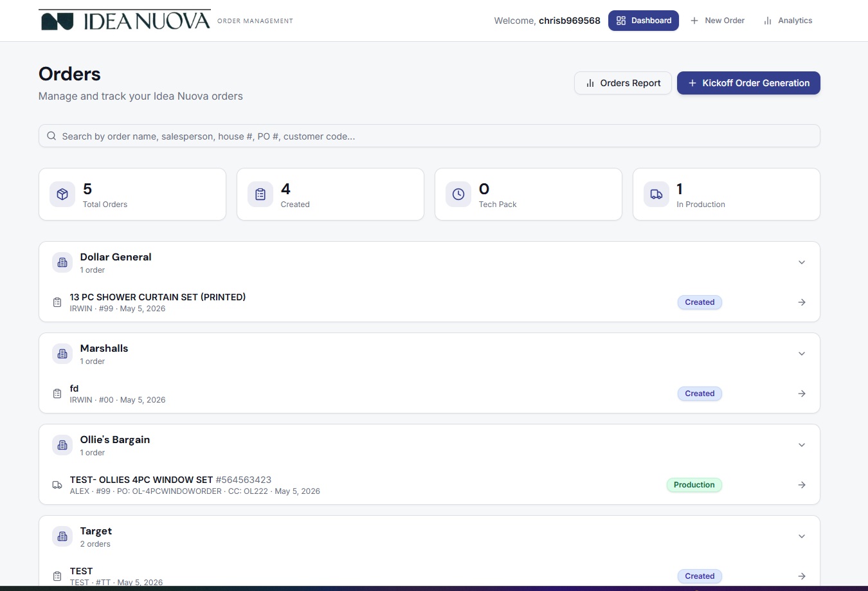Click the '2 orders' count under Target
This screenshot has height=591, width=868.
click(95, 544)
